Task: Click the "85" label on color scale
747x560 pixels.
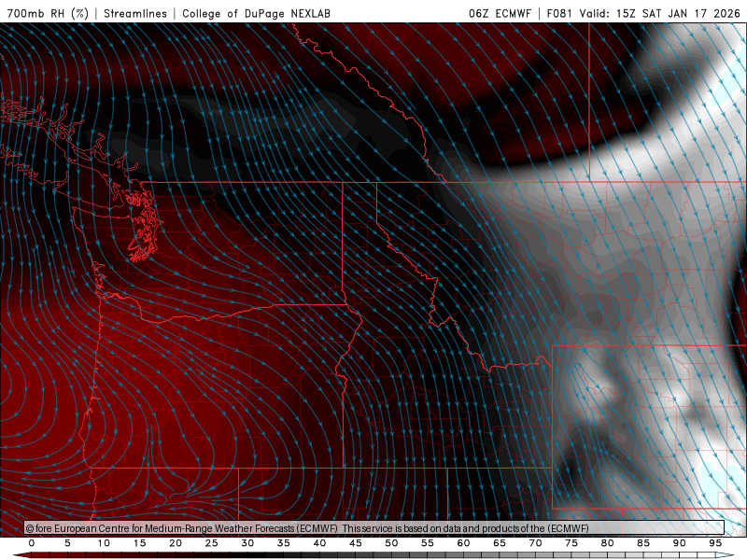Action: (x=643, y=543)
